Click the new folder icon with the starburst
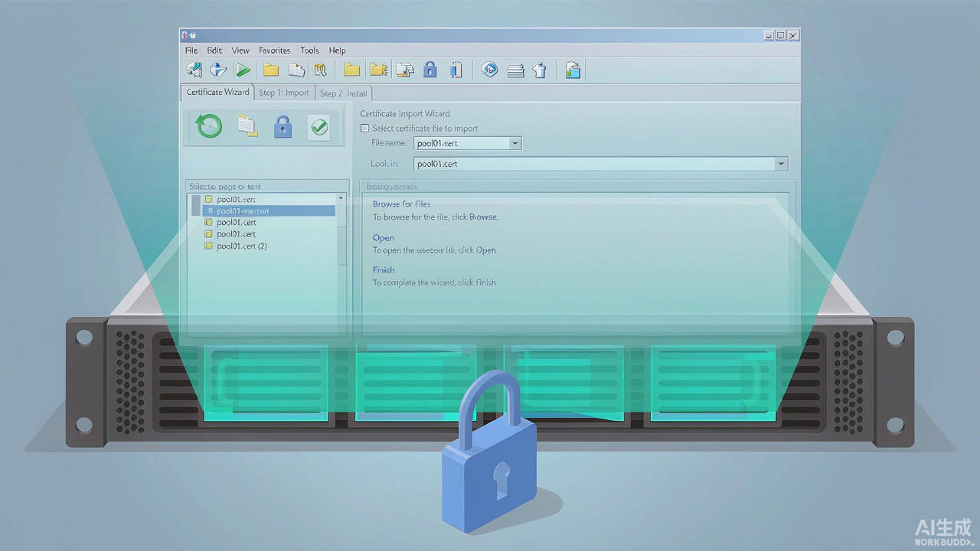Viewport: 980px width, 551px height. 378,70
